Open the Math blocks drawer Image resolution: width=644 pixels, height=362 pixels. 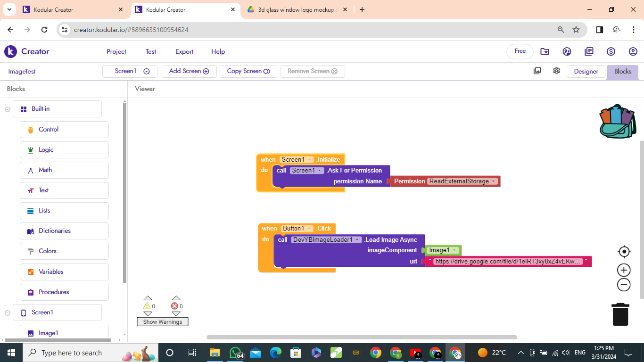point(64,170)
